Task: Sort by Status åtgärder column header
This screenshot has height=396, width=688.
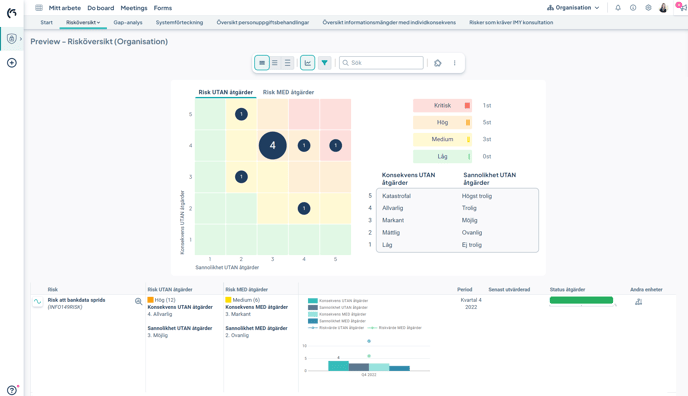Action: (x=567, y=289)
